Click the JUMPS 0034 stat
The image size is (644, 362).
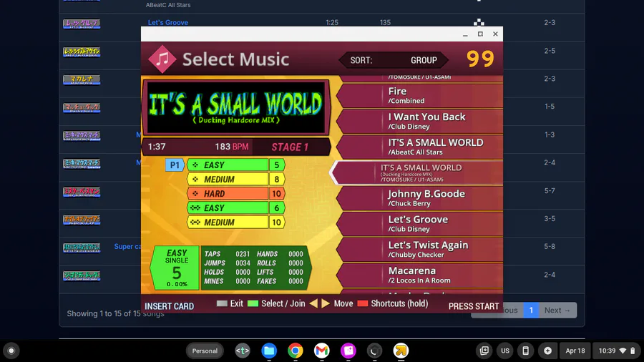[227, 263]
